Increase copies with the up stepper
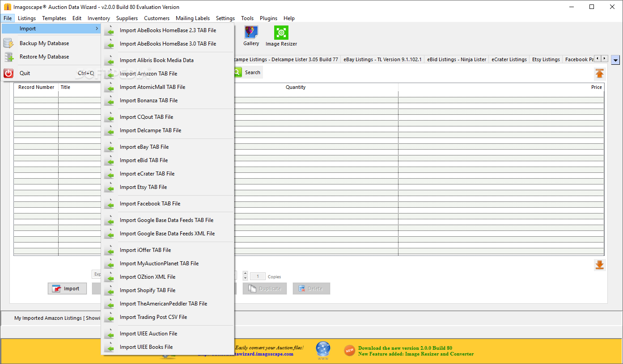Screen dimensions: 623x364 tap(245, 274)
